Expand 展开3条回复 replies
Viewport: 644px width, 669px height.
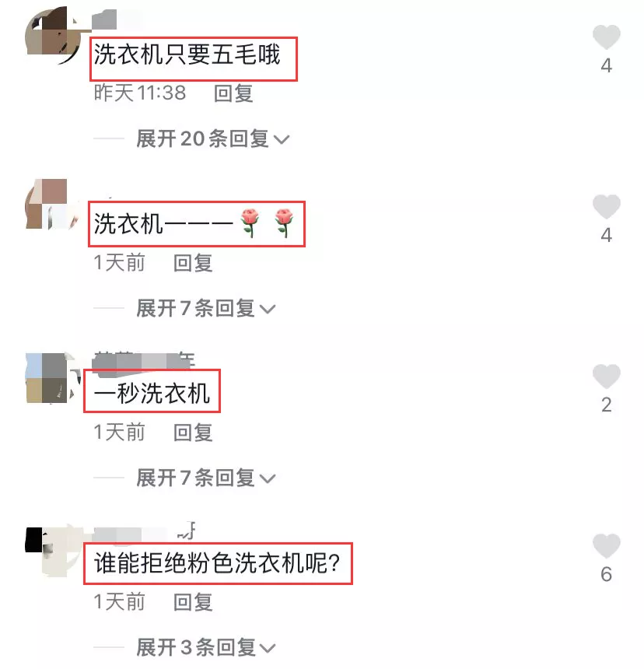point(205,647)
